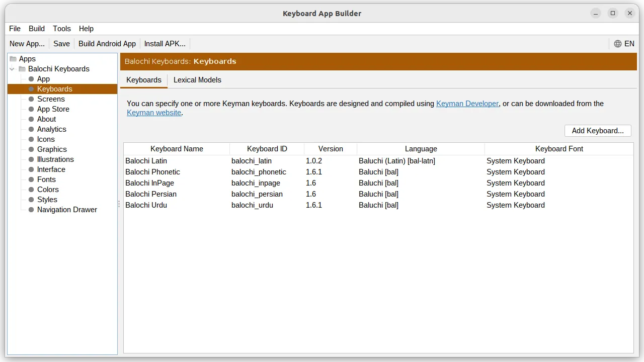The height and width of the screenshot is (362, 644).
Task: Switch to the Lexical Models tab
Action: (197, 80)
